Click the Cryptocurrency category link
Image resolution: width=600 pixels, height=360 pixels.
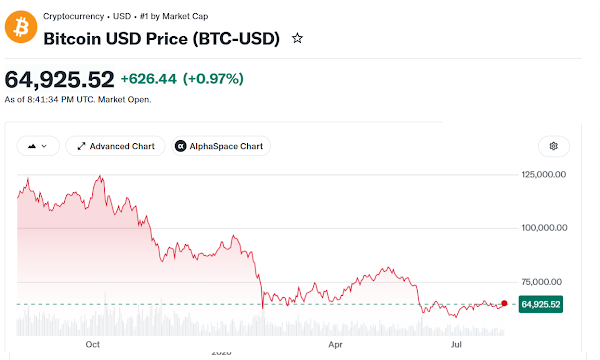(73, 16)
